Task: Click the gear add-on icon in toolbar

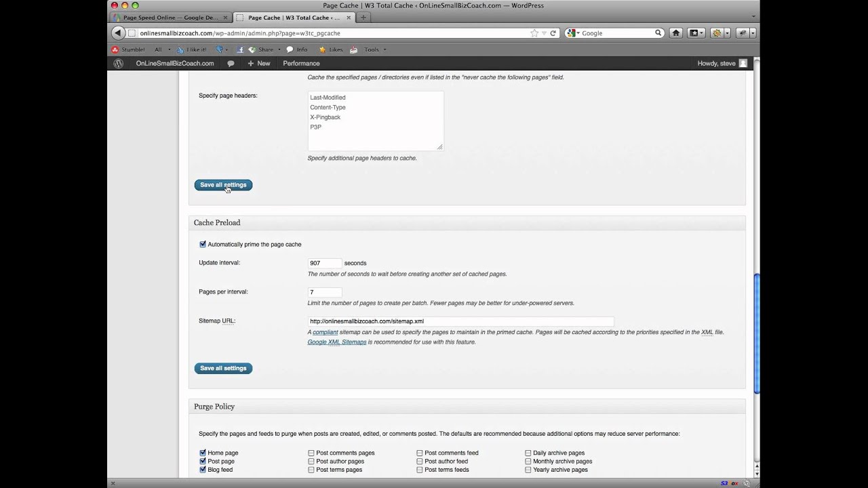Action: (717, 33)
